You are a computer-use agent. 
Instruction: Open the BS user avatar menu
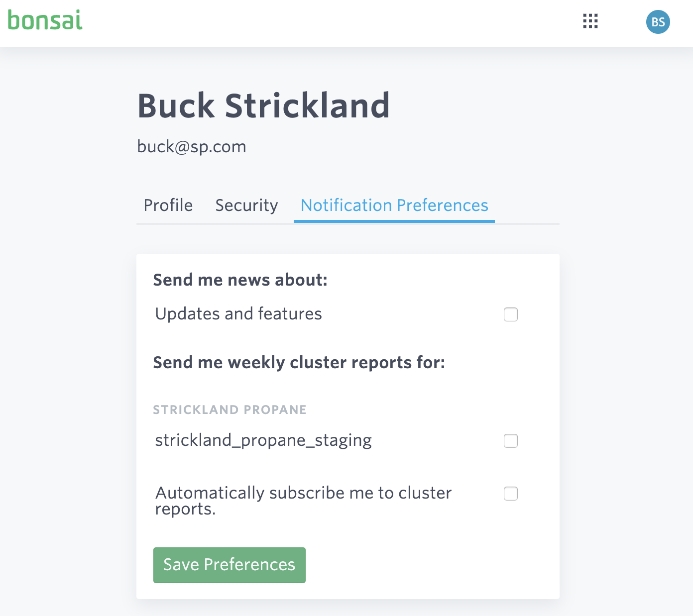[658, 22]
